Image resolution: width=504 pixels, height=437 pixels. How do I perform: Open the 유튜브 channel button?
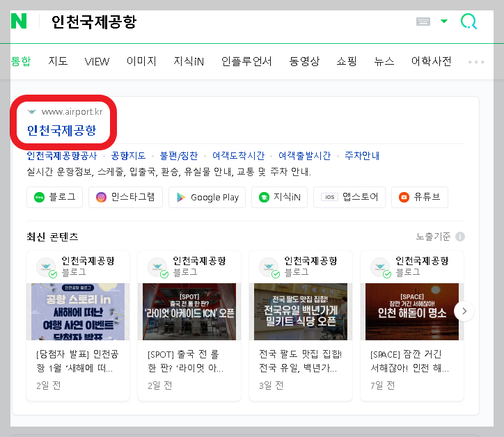[x=420, y=198]
